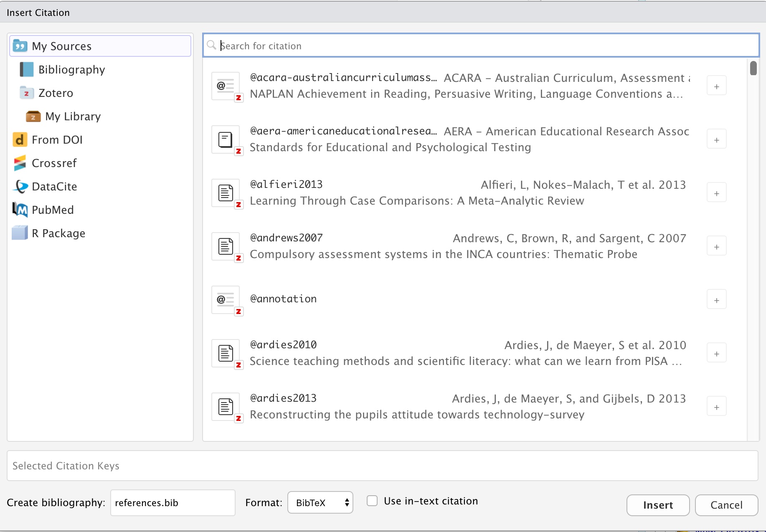Click the book icon for @aera-americaneducationalresea
Viewport: 766px width, 532px height.
(226, 139)
